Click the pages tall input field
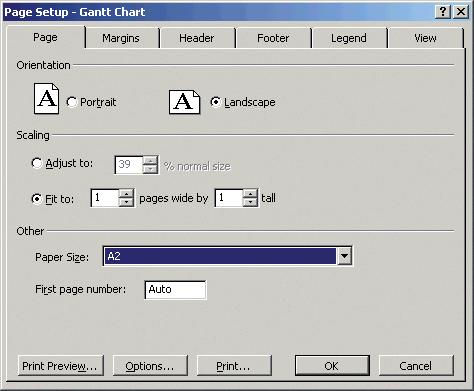 coord(229,198)
